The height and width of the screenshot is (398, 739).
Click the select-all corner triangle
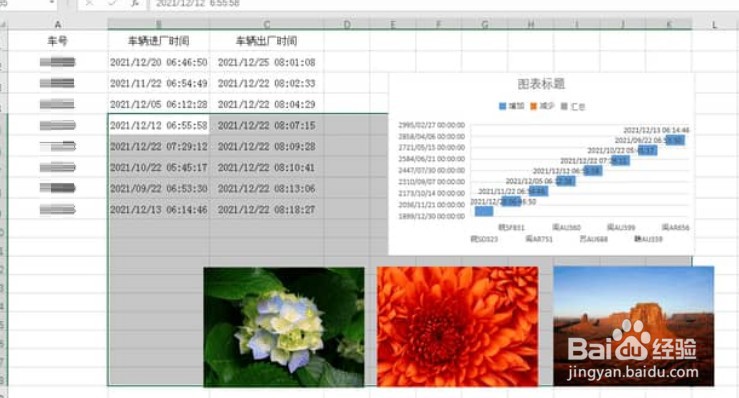pos(3,25)
